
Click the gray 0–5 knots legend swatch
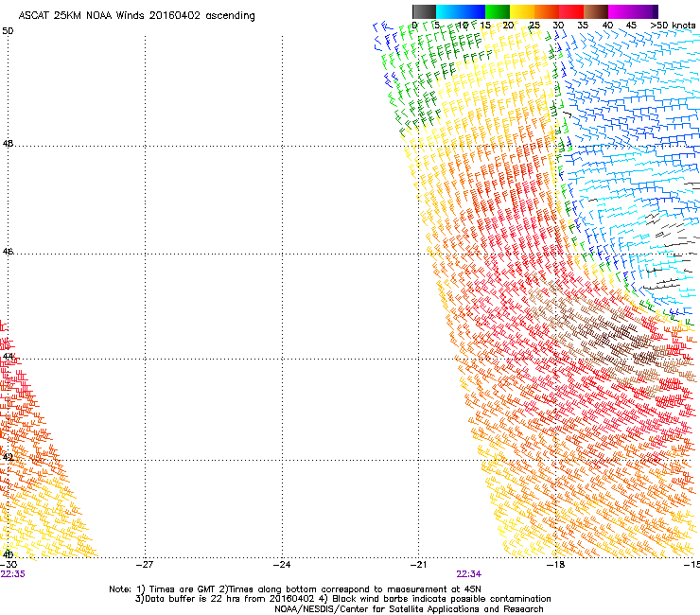point(424,11)
